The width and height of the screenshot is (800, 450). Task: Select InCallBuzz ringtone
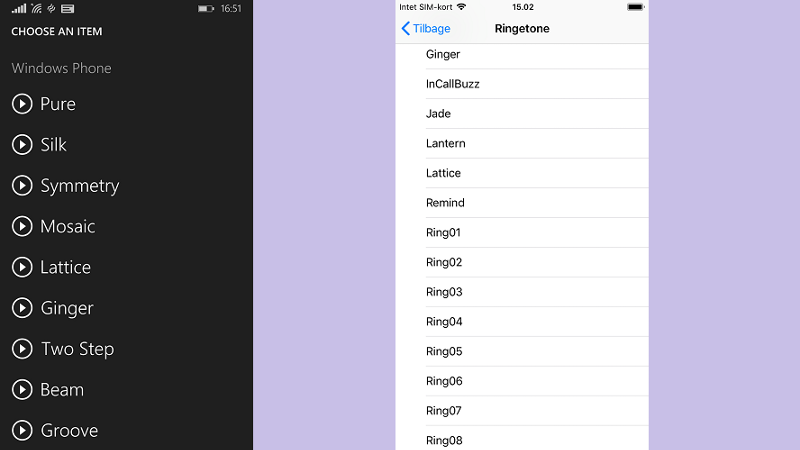click(x=522, y=84)
